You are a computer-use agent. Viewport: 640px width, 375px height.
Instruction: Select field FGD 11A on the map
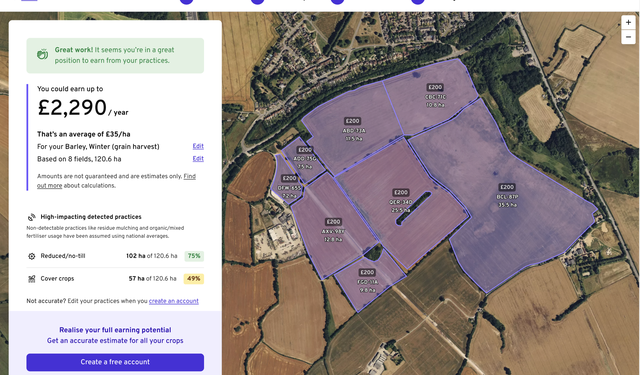tap(367, 282)
